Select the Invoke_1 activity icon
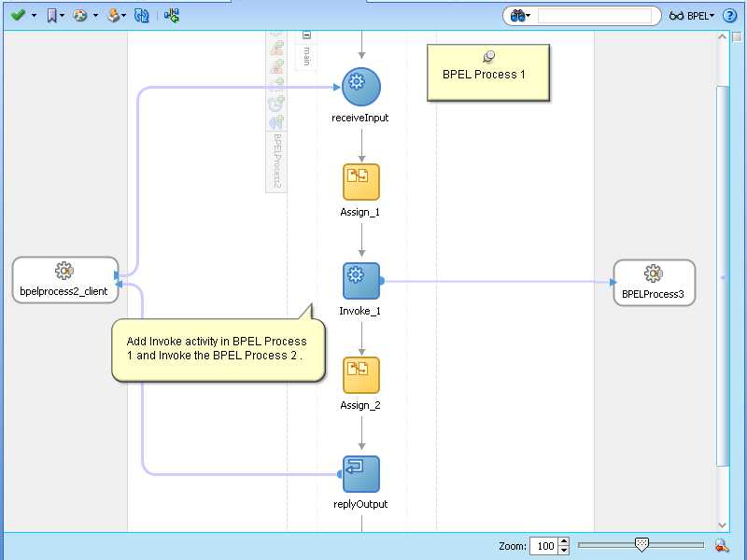This screenshot has height=560, width=747. (x=359, y=279)
